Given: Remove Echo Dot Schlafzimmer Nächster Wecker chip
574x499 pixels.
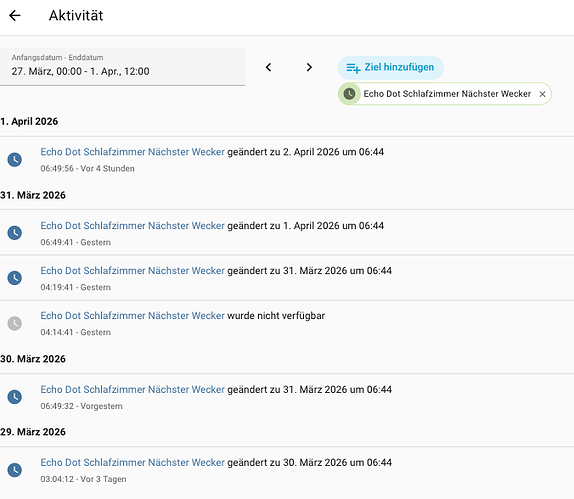Looking at the screenshot, I should [543, 94].
